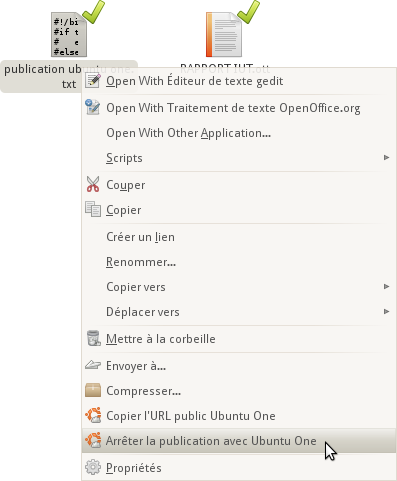
Task: Expand the Scripts submenu arrow
Action: tap(386, 157)
